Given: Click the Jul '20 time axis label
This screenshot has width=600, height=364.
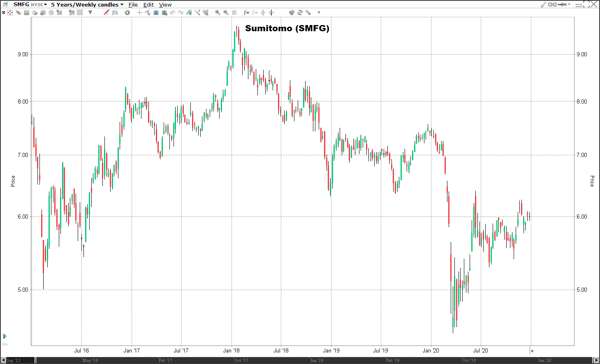Looking at the screenshot, I should tap(480, 350).
